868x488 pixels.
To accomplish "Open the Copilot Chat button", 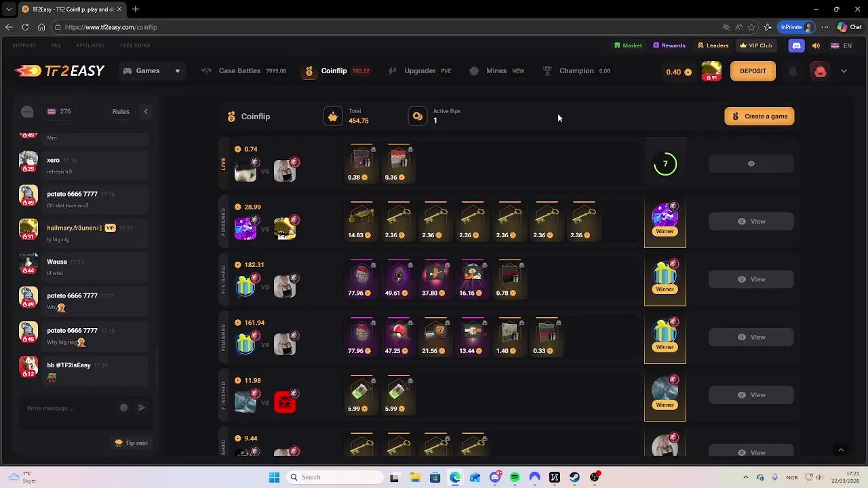I will point(850,27).
